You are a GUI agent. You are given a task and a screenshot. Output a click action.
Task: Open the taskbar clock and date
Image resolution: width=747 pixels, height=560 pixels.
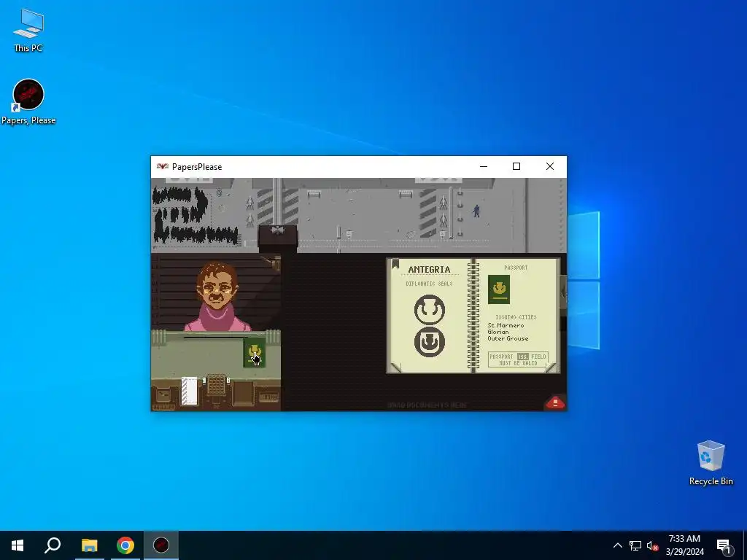[684, 545]
